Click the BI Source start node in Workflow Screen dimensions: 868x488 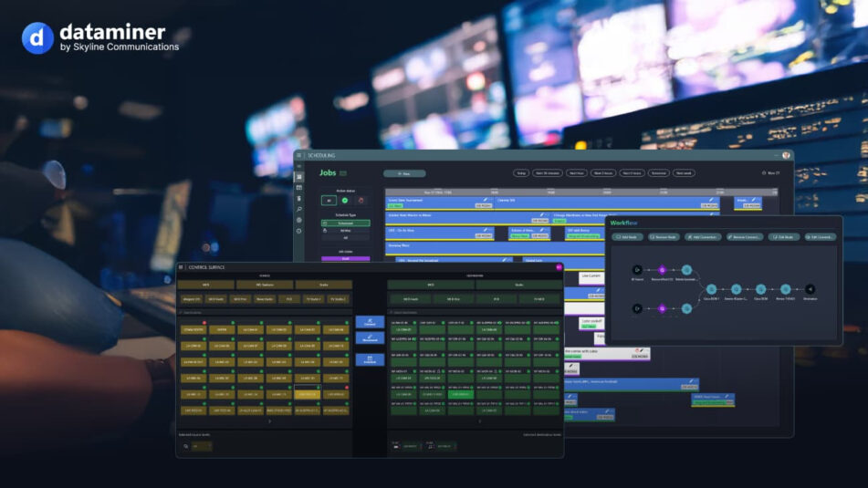637,269
